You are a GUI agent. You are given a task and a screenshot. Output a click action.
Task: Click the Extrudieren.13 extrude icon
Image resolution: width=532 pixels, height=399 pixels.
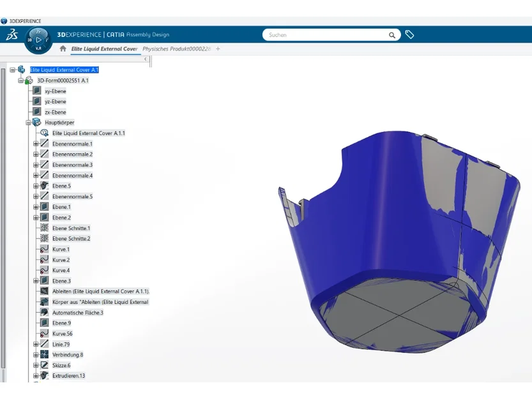tap(45, 375)
